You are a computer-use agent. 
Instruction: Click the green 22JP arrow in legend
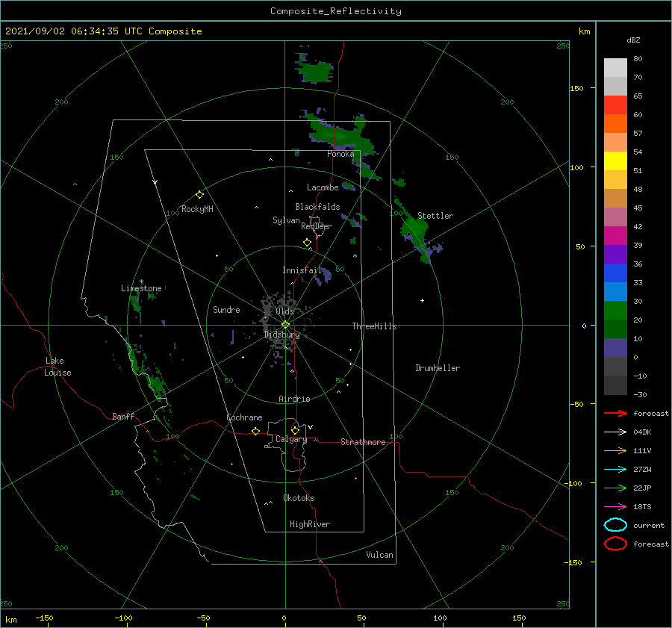point(615,488)
